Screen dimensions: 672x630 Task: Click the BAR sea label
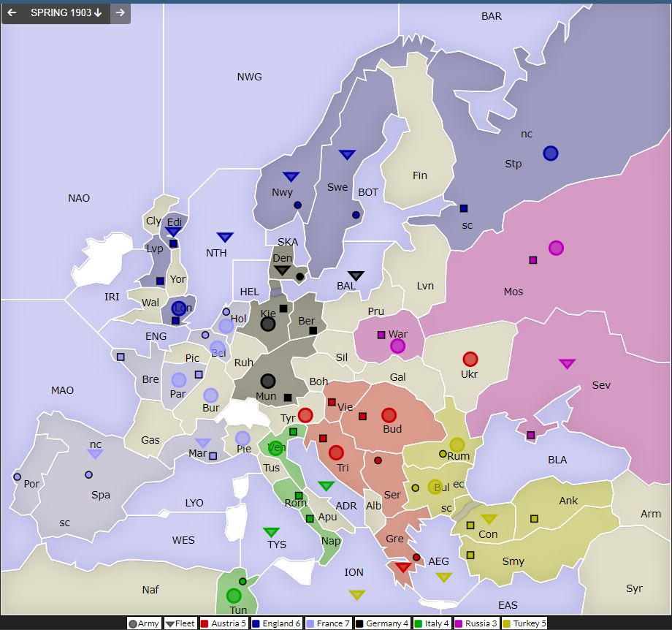491,16
